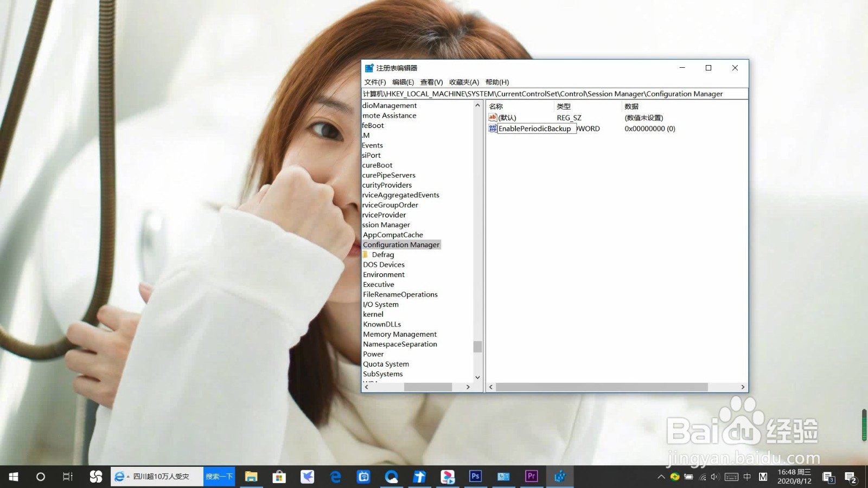Click the Registry Editor taskbar icon
This screenshot has width=868, height=488.
[x=560, y=477]
